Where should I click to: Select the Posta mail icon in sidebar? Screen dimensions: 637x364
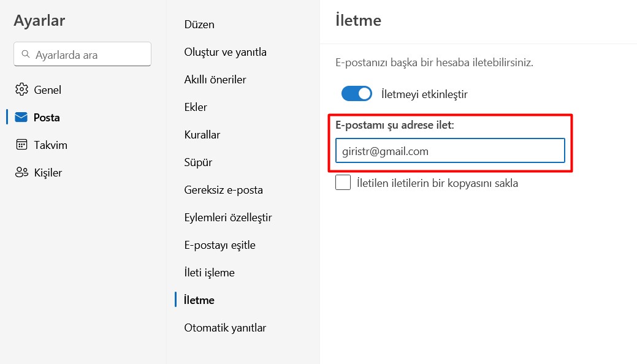tap(22, 117)
